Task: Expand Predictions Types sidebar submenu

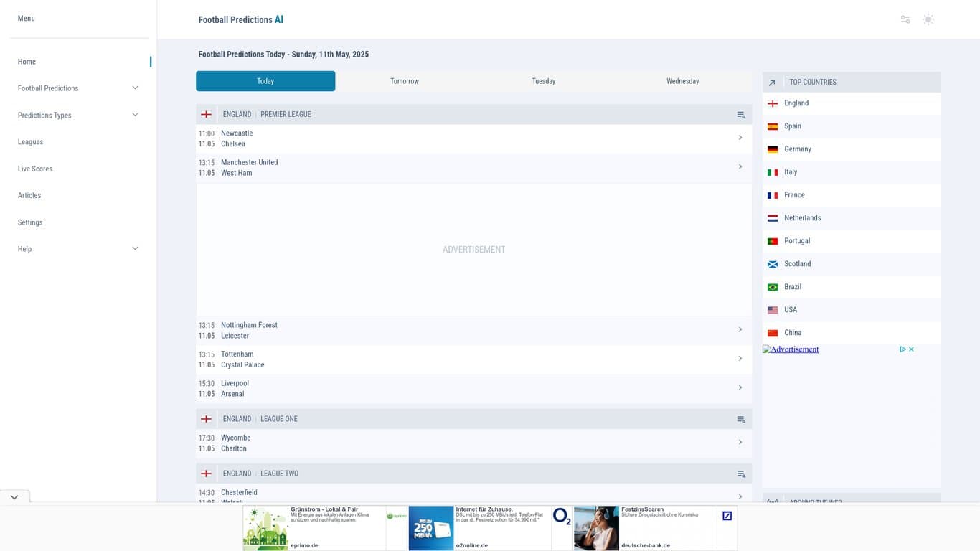Action: tap(135, 115)
